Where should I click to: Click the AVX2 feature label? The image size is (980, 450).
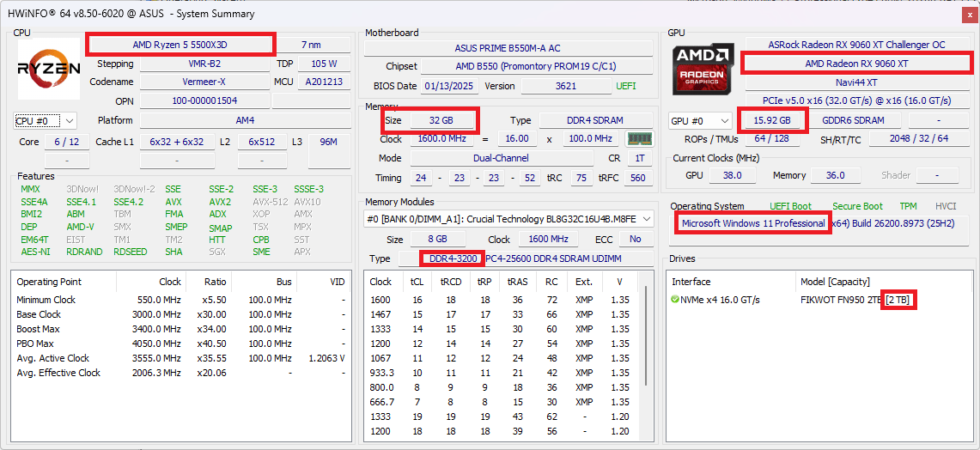[x=220, y=202]
